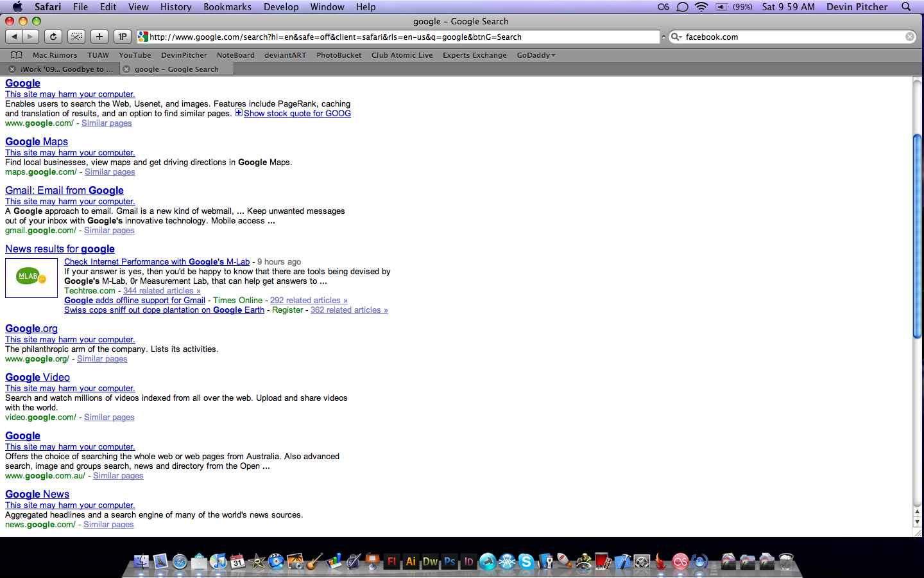This screenshot has height=578, width=924.
Task: Focus the facebook.com search field
Action: pos(793,37)
